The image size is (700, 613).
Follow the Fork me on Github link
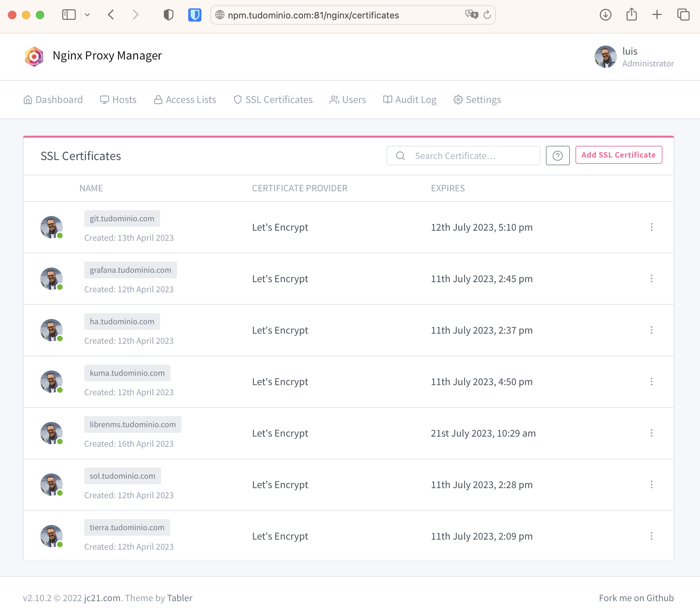pyautogui.click(x=636, y=598)
